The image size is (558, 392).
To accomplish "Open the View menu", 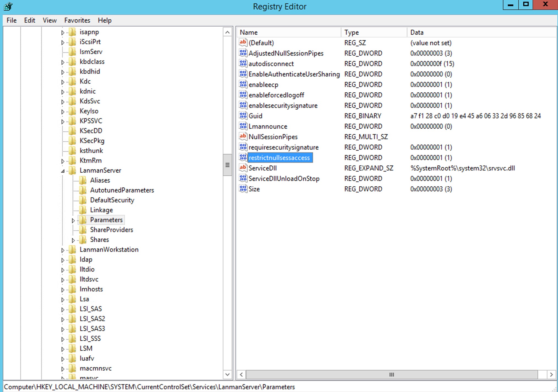I will (x=50, y=20).
